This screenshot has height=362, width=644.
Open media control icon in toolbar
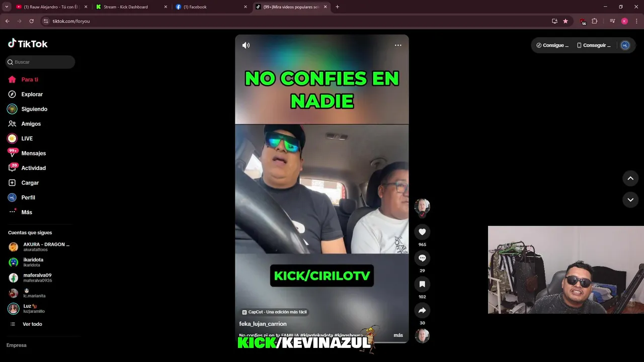612,21
